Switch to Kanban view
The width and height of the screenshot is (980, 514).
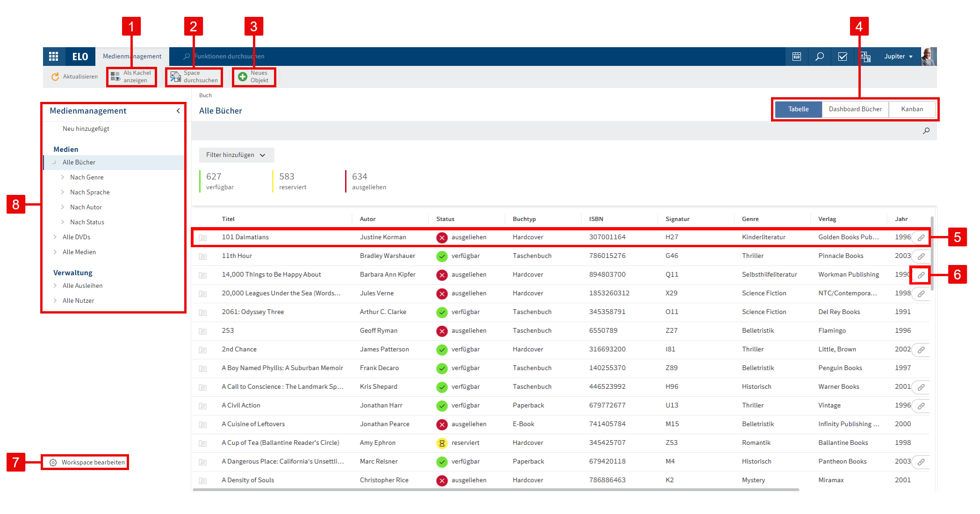[912, 109]
